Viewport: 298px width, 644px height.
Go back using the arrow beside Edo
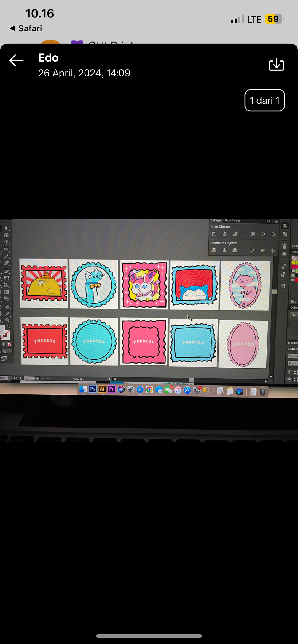coord(16,60)
